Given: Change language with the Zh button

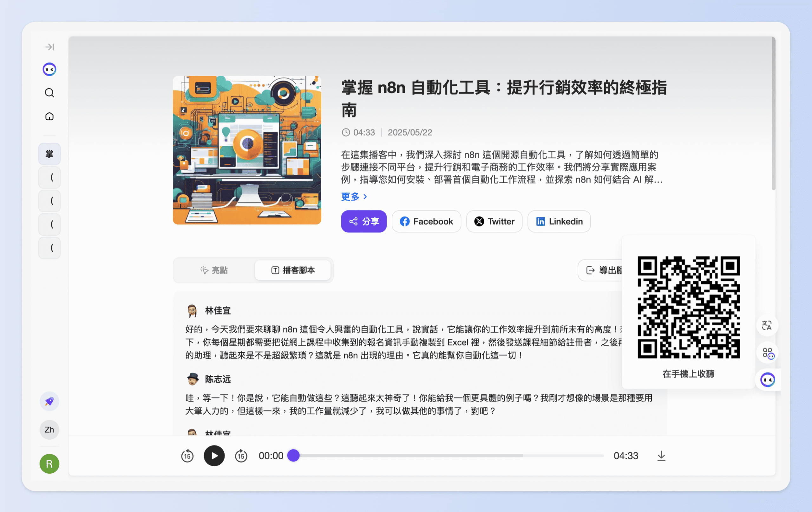Looking at the screenshot, I should click(x=49, y=430).
